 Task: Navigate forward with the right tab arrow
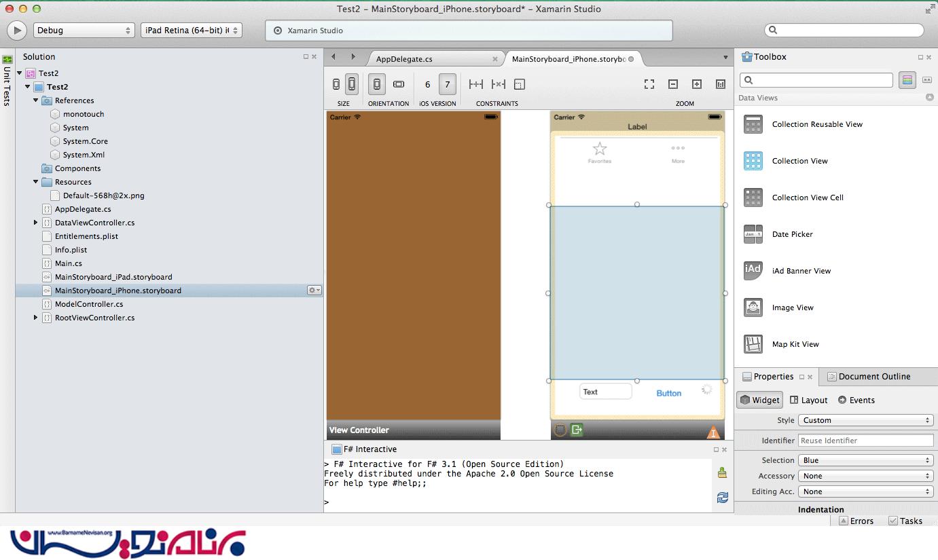(x=353, y=57)
